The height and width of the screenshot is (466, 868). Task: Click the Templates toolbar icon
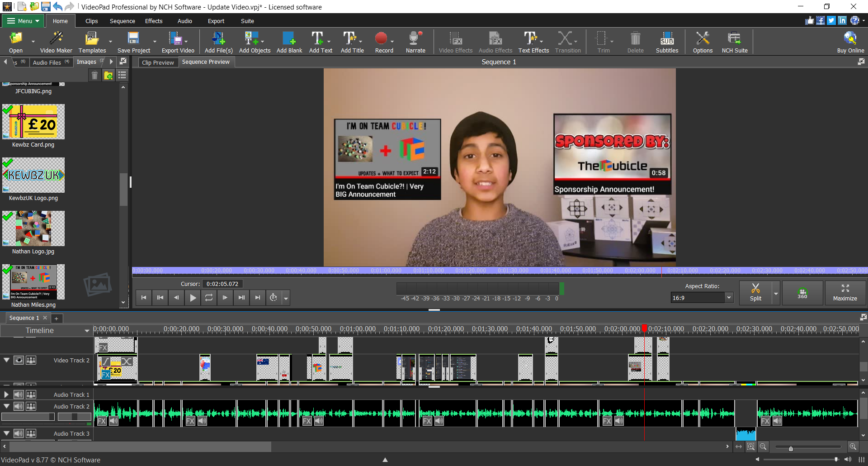92,42
